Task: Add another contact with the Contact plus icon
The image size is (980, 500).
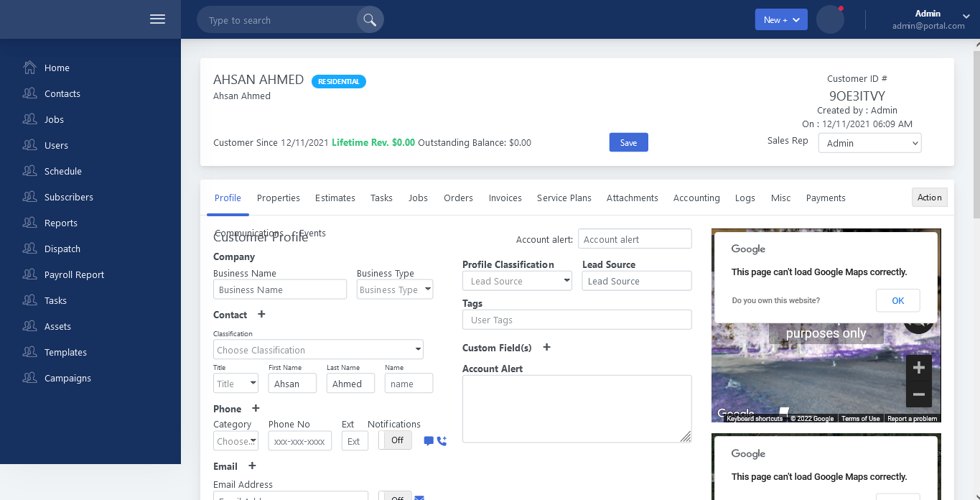Action: pyautogui.click(x=261, y=314)
